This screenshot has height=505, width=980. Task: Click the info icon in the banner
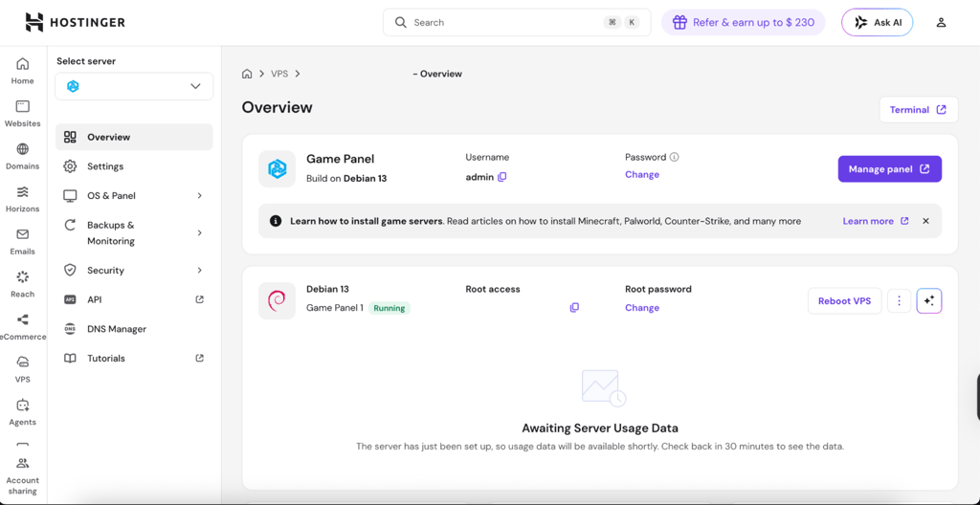point(275,221)
